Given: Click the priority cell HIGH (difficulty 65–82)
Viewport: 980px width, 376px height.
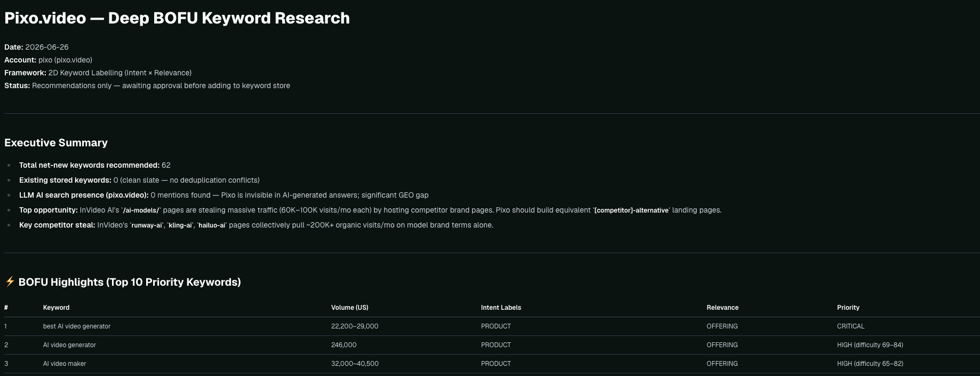Looking at the screenshot, I should pyautogui.click(x=870, y=364).
